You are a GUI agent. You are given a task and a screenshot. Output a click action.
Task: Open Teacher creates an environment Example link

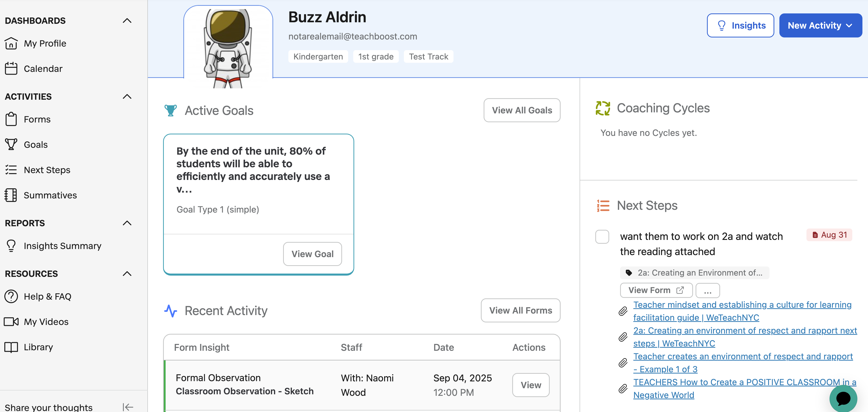pos(743,363)
